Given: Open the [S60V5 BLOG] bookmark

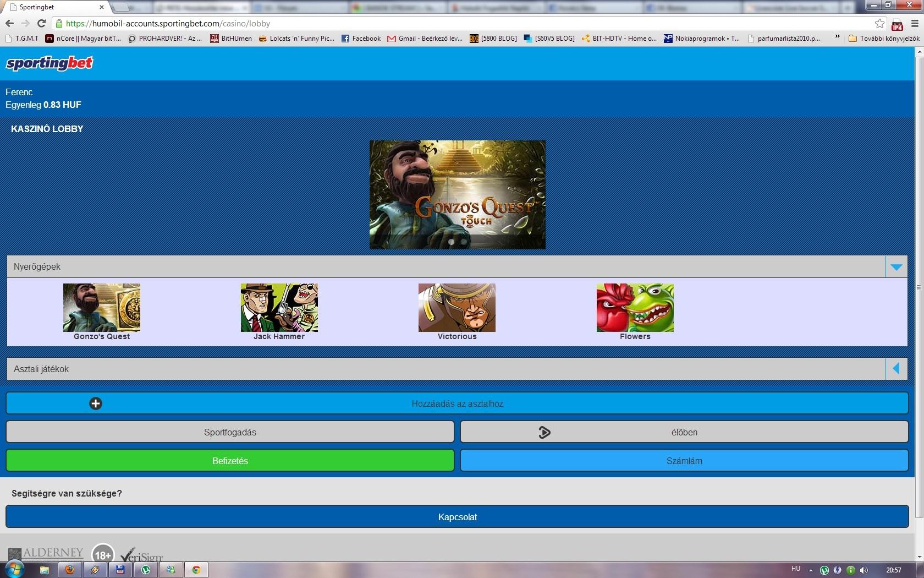Looking at the screenshot, I should (x=549, y=39).
